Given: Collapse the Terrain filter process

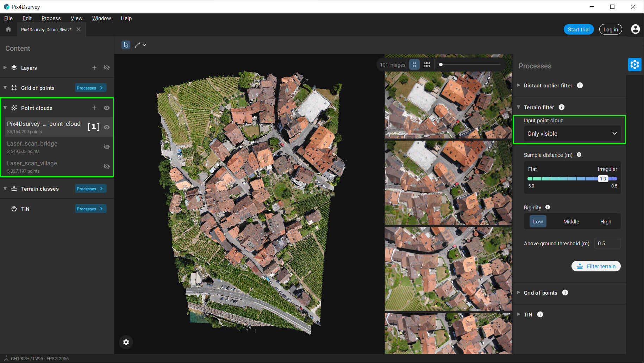Looking at the screenshot, I should point(518,107).
